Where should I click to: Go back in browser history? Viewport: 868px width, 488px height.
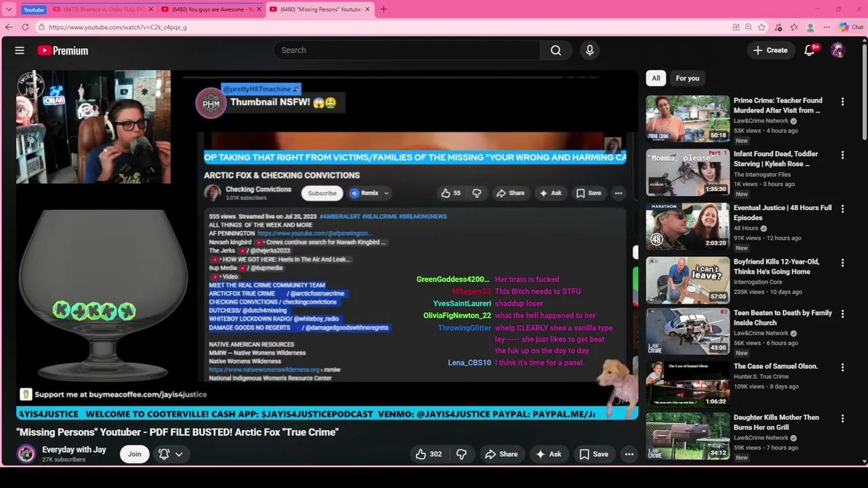9,27
